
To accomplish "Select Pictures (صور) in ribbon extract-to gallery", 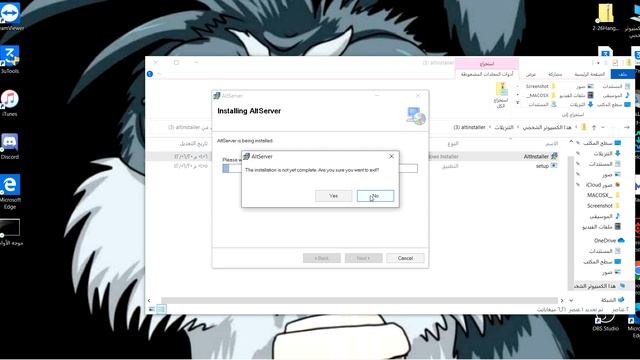I will click(584, 86).
